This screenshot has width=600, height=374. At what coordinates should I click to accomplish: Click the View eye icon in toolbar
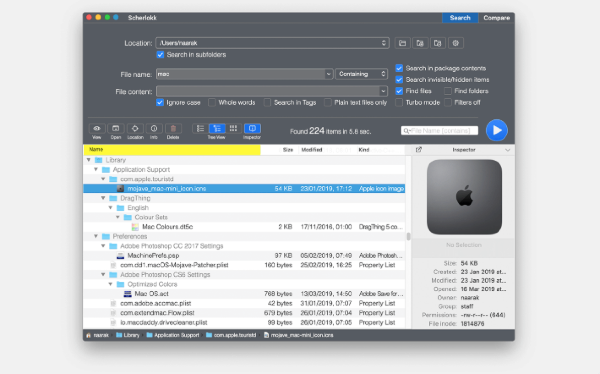click(97, 129)
